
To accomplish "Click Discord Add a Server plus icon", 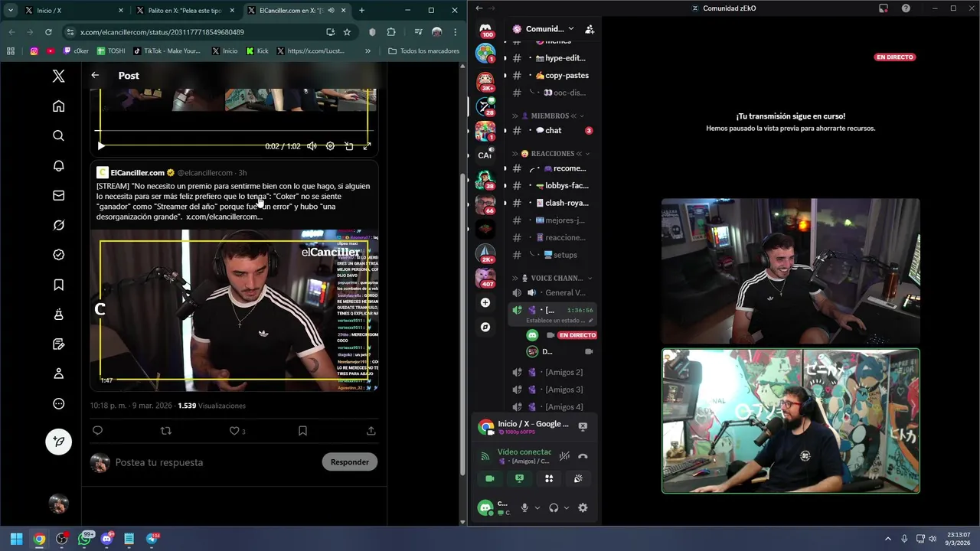I will tap(485, 303).
